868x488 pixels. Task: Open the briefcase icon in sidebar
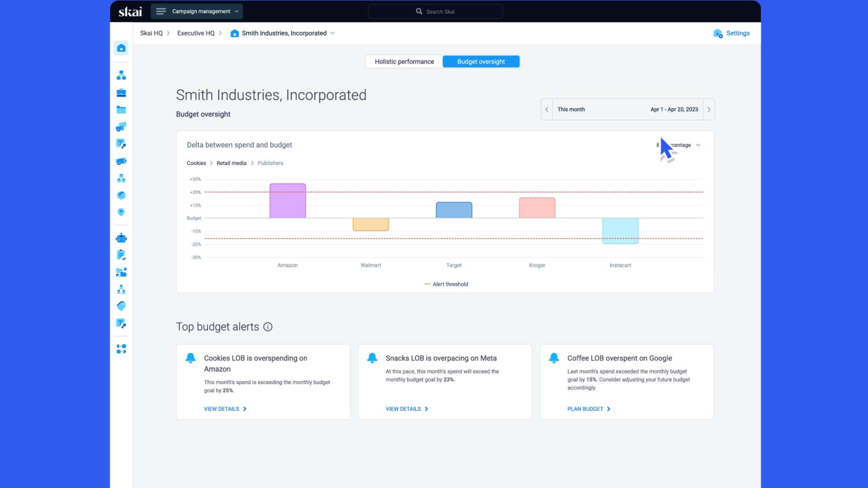coord(121,93)
